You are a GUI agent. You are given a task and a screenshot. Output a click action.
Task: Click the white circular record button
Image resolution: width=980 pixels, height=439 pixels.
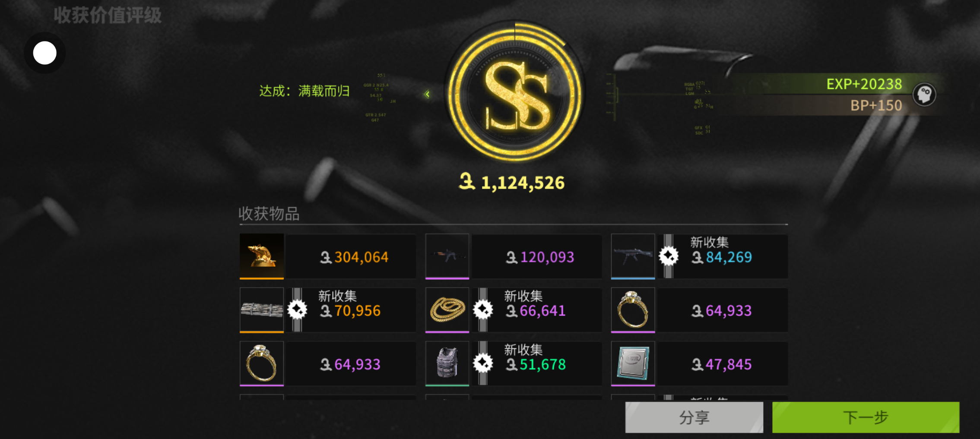pos(45,53)
